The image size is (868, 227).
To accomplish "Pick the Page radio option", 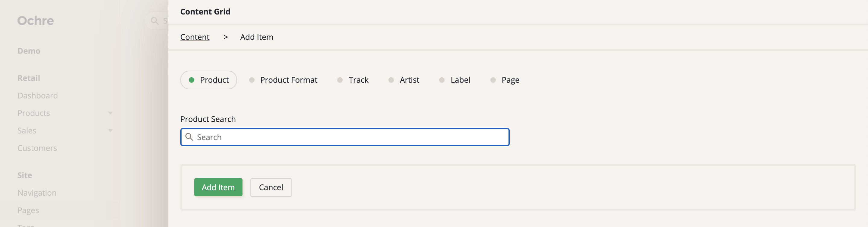I will 505,80.
